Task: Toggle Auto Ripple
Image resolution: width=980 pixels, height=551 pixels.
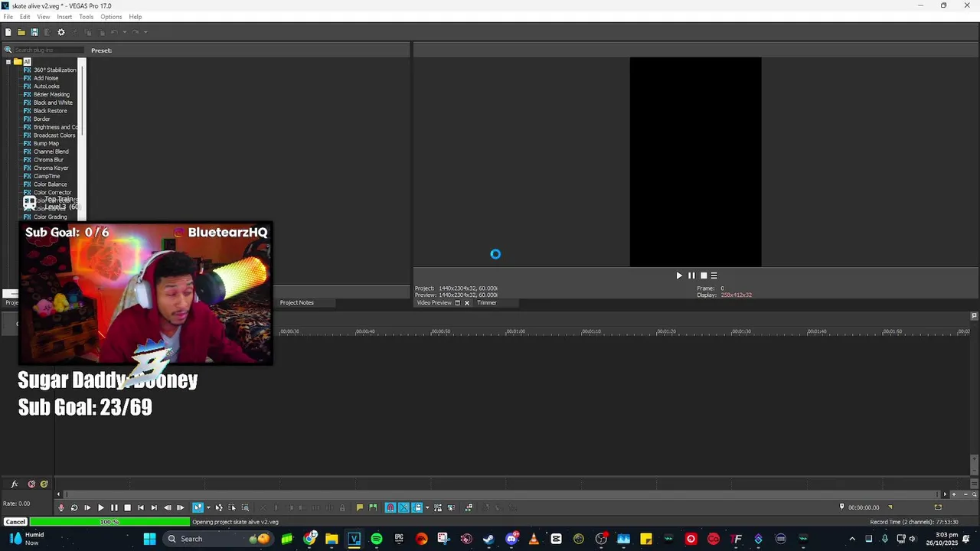Action: point(416,507)
